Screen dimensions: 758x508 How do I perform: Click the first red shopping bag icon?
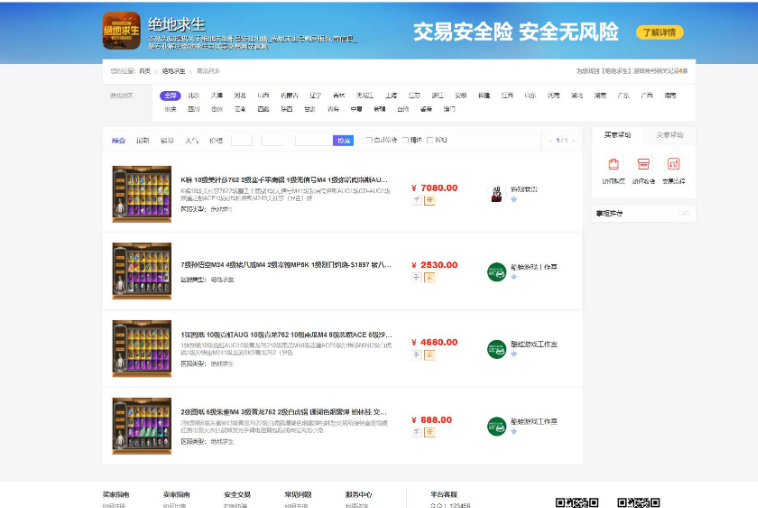pyautogui.click(x=613, y=164)
